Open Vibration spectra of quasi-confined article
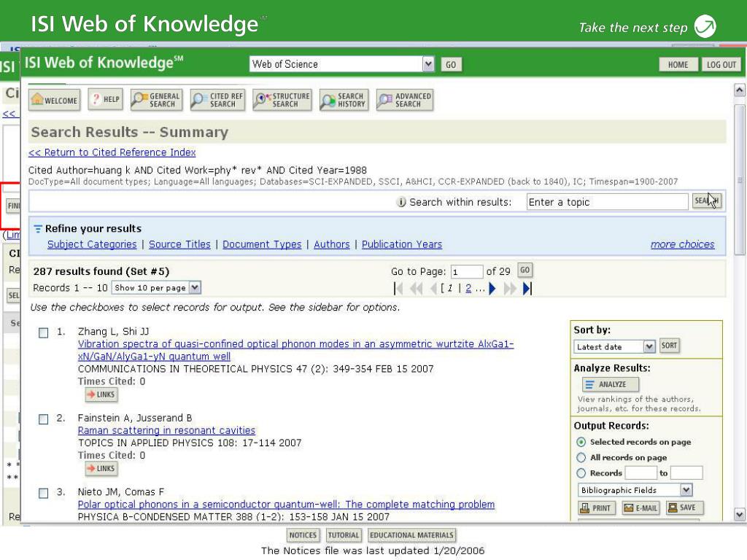Screen dimensions: 747x560 click(296, 350)
